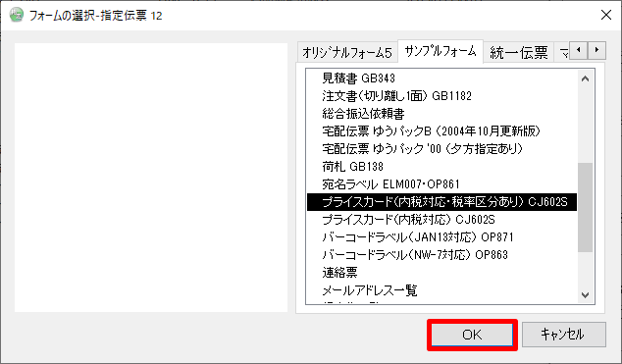Click the list scroll up arrow
The image size is (622, 364).
click(x=585, y=78)
